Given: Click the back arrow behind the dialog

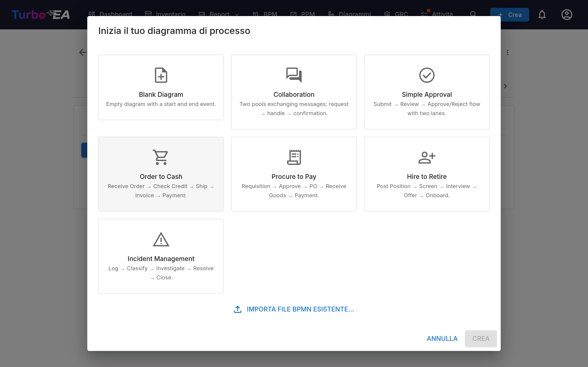Looking at the screenshot, I should (83, 52).
